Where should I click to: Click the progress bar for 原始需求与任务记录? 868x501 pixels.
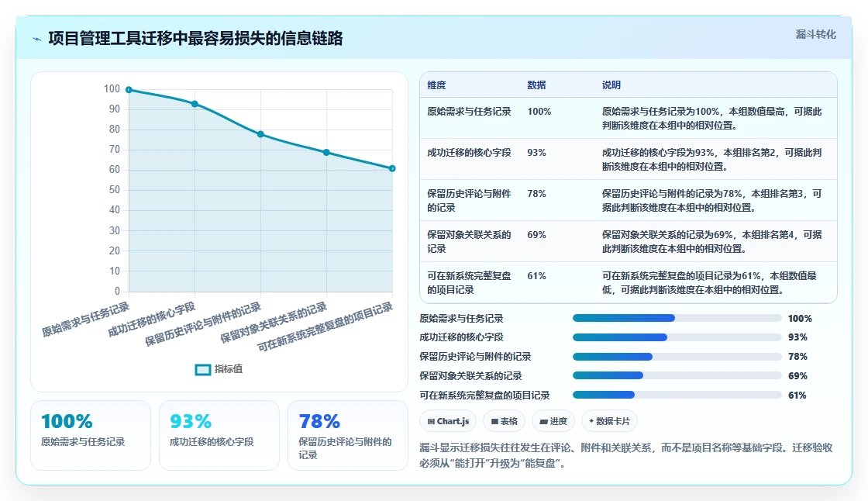(x=677, y=318)
